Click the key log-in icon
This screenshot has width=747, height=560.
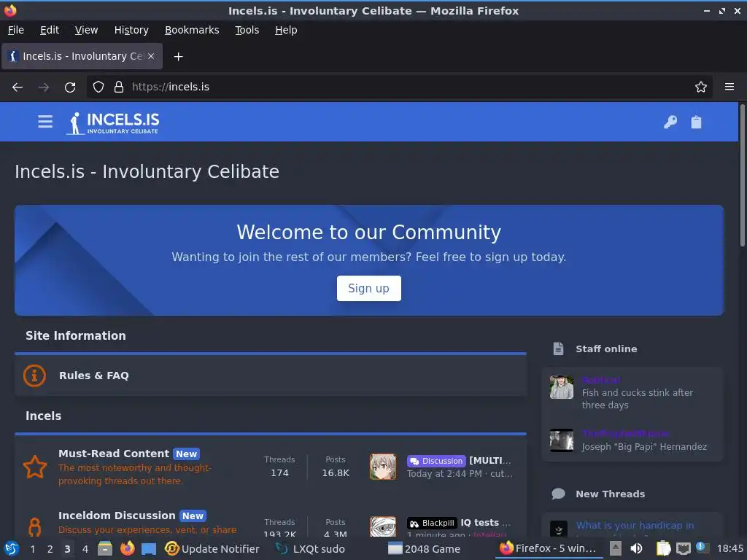coord(670,122)
